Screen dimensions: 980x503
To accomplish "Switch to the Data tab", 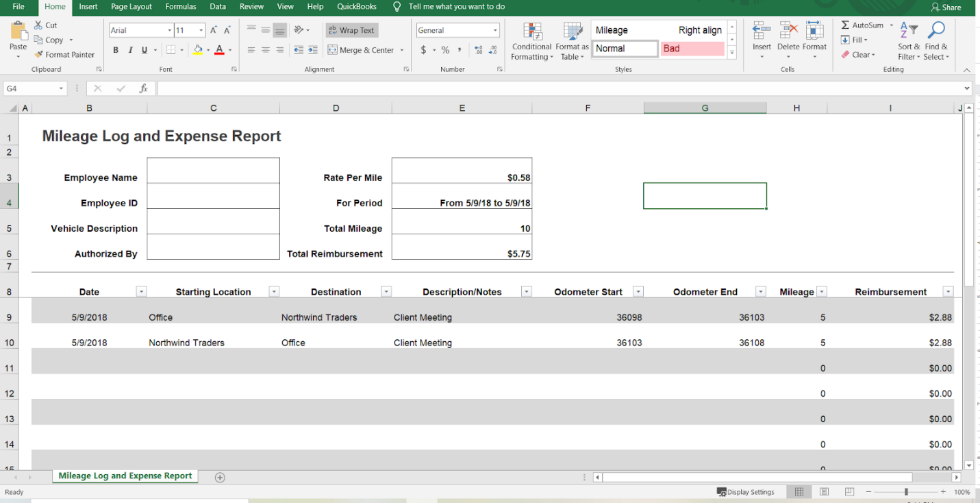I will tap(218, 7).
